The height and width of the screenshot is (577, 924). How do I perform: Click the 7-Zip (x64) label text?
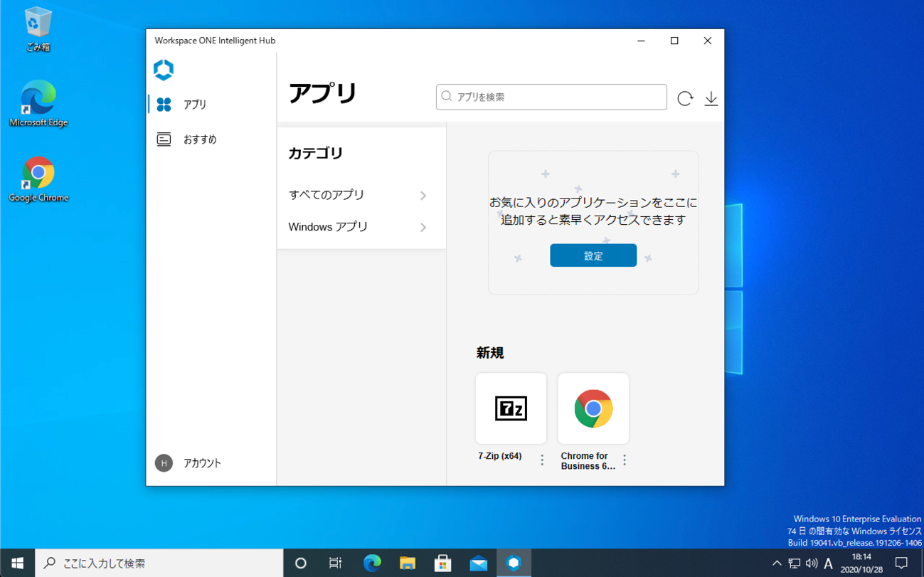pyautogui.click(x=500, y=456)
